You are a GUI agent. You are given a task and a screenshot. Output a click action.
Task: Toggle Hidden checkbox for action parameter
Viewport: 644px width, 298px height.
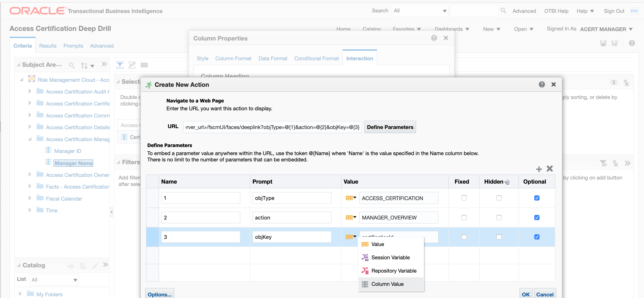pos(499,218)
